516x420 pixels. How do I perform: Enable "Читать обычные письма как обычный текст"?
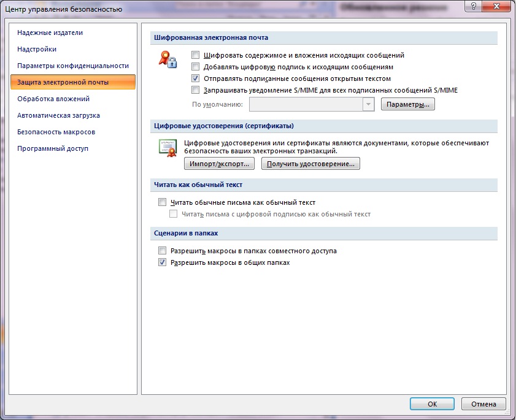tap(162, 202)
